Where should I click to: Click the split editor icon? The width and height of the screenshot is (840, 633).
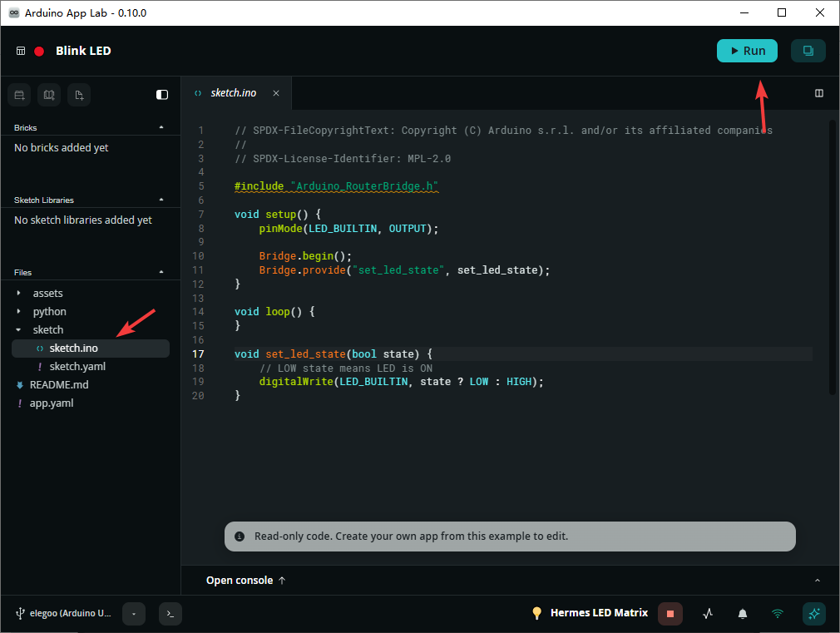[x=819, y=93]
